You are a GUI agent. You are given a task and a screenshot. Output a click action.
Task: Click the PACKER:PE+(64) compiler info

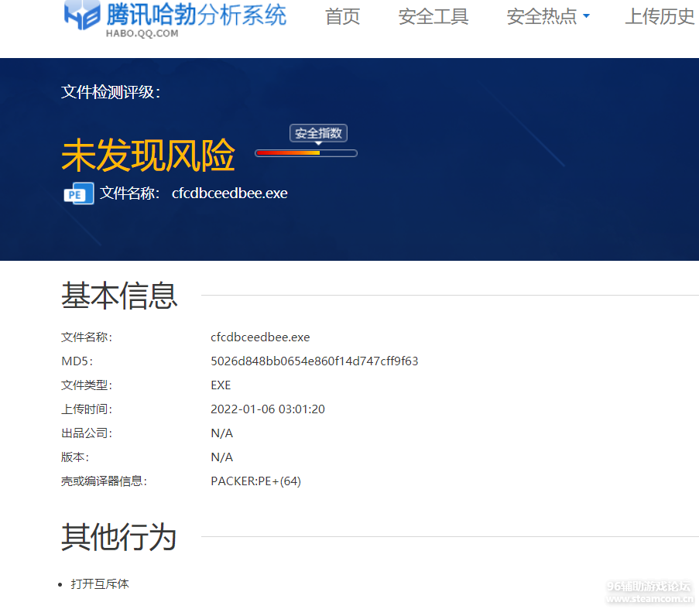tap(255, 481)
